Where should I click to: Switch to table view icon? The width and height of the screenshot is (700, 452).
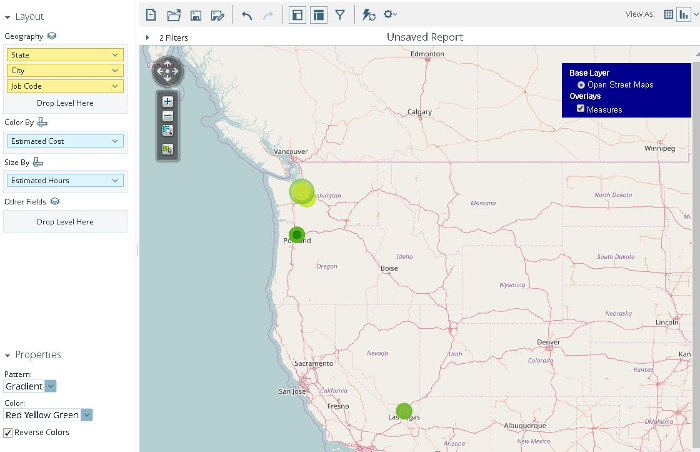(668, 14)
